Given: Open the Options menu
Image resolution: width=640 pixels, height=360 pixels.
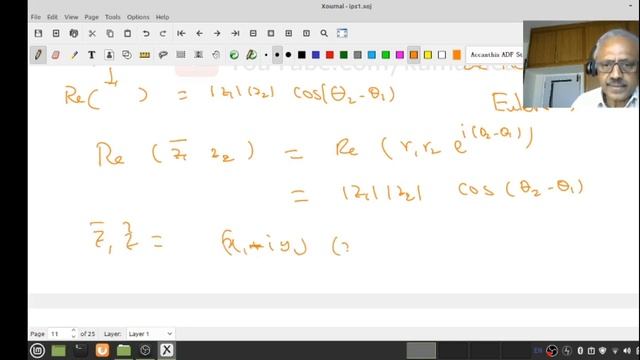Looking at the screenshot, I should 138,17.
